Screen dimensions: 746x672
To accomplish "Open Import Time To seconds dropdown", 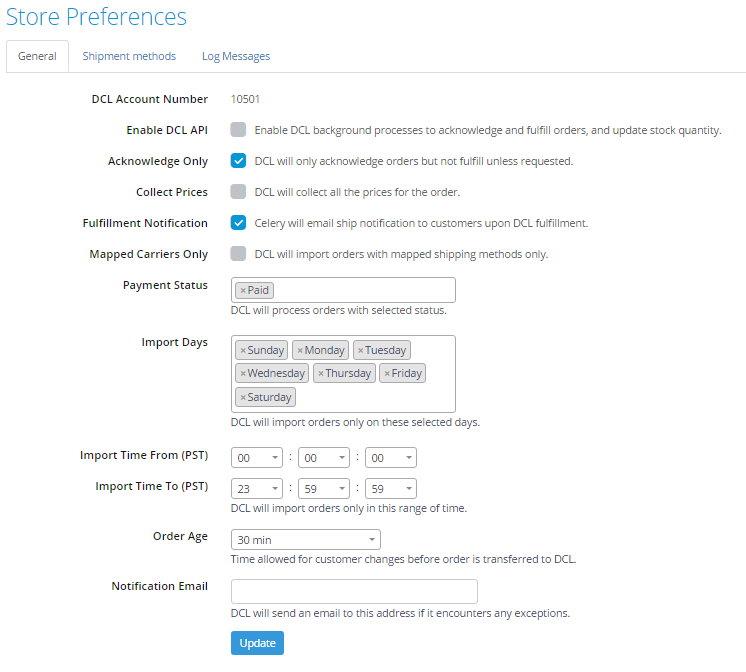I will click(x=391, y=489).
